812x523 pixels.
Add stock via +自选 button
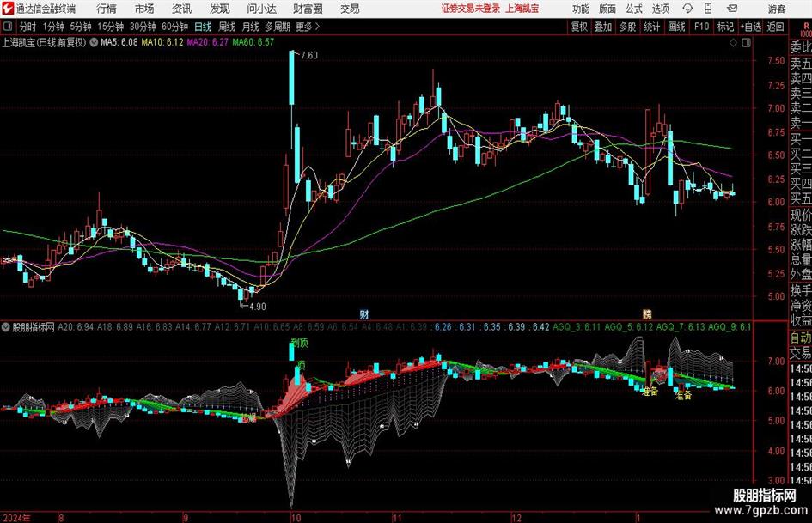coord(750,27)
